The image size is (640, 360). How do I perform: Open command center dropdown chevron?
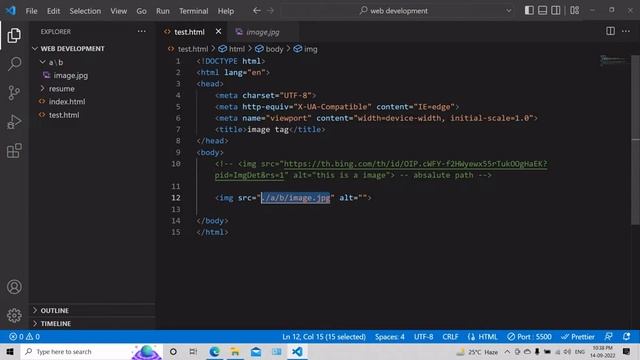[509, 11]
